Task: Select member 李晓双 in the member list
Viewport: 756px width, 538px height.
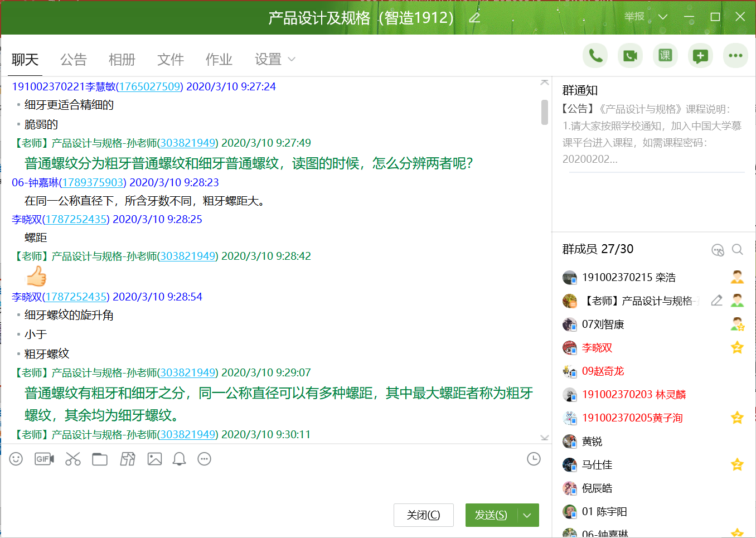Action: coord(597,348)
